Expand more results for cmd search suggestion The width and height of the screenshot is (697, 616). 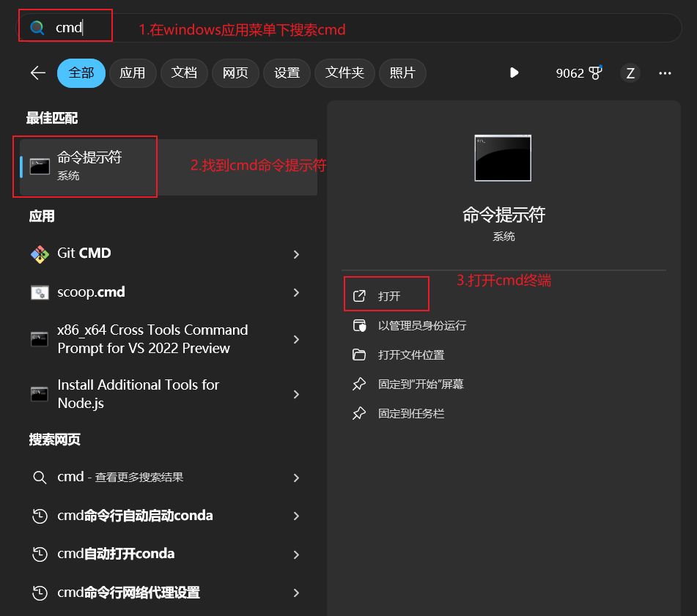[296, 478]
